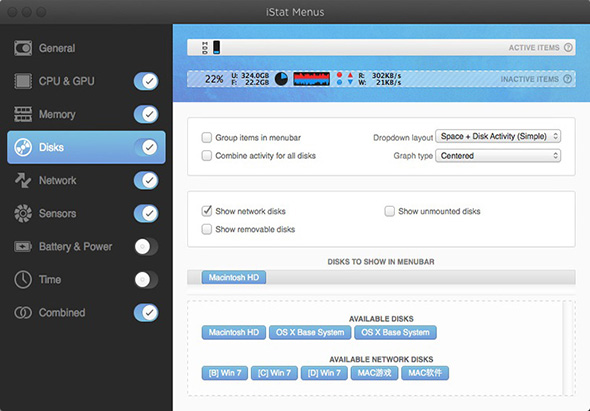
Task: Click the Network arrows icon in sidebar
Action: (x=23, y=180)
